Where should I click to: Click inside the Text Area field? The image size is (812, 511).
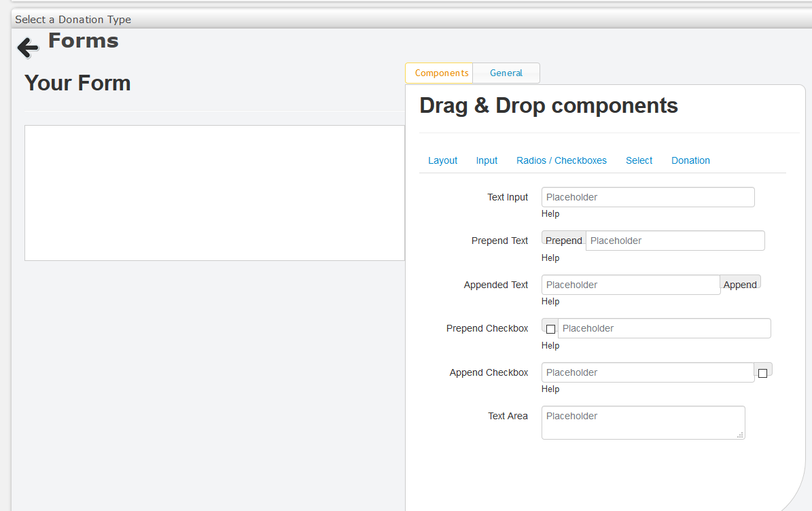[x=643, y=423]
